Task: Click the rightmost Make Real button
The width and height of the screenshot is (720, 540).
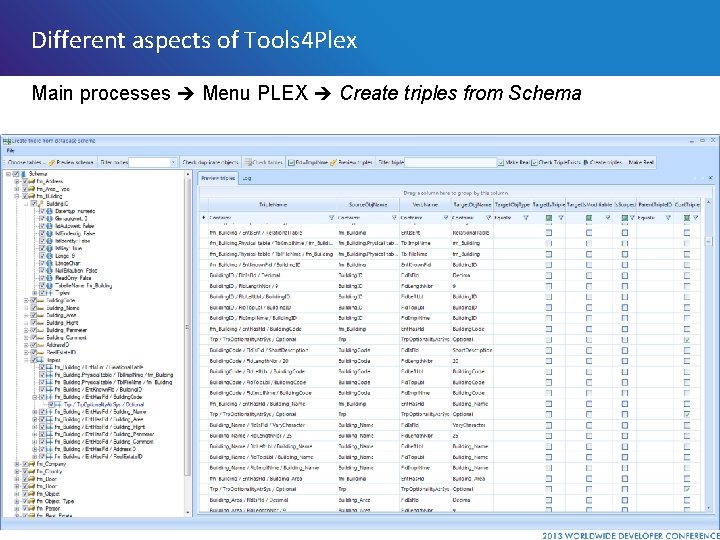Action: pyautogui.click(x=641, y=162)
